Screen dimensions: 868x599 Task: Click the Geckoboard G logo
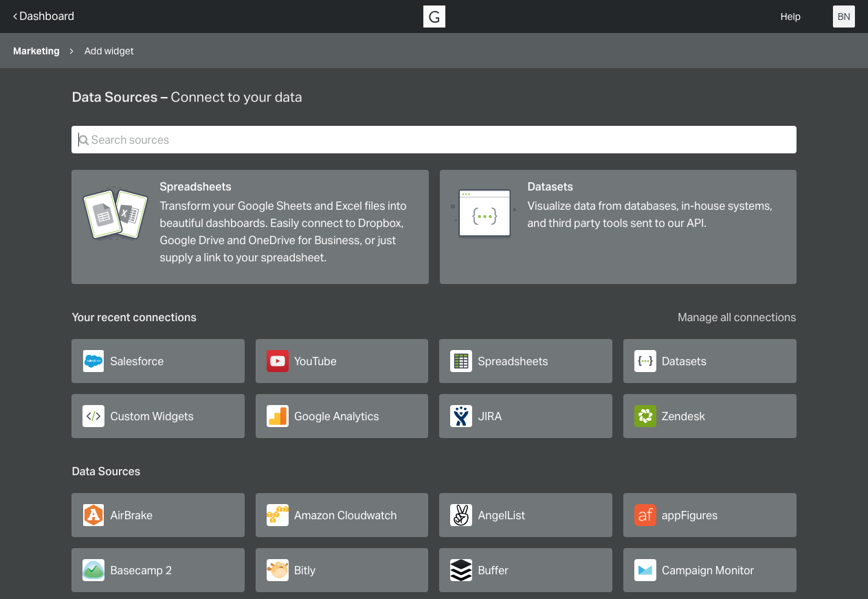434,17
